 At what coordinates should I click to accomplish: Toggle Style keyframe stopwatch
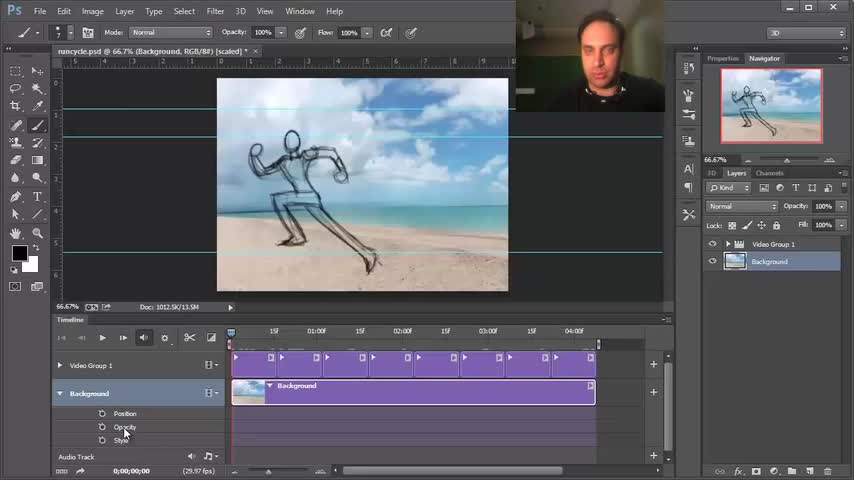click(102, 440)
